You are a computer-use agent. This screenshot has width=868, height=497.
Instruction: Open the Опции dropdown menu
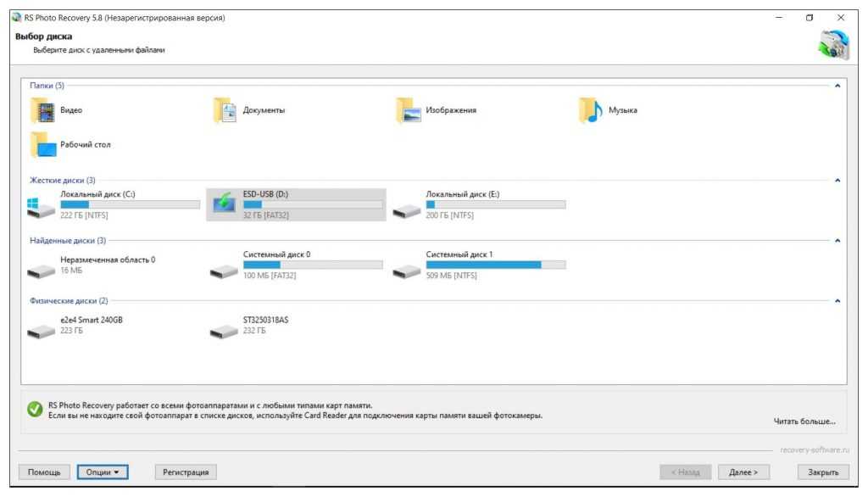coord(102,472)
